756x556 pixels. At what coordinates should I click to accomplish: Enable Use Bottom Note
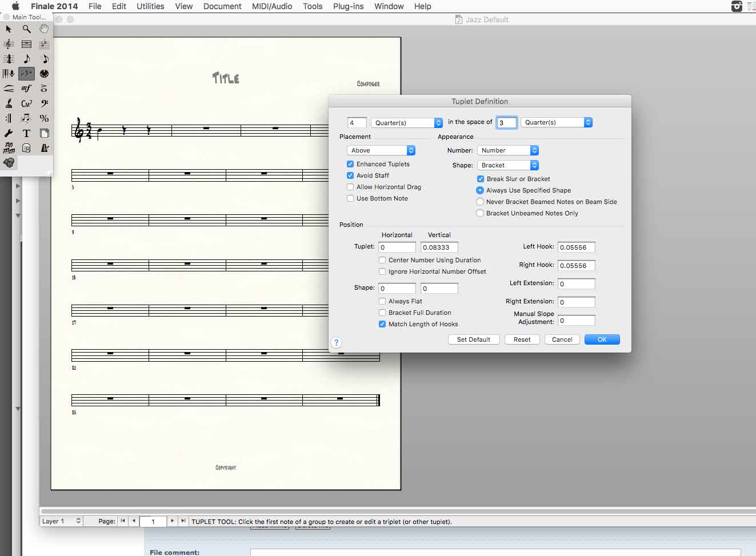point(350,198)
